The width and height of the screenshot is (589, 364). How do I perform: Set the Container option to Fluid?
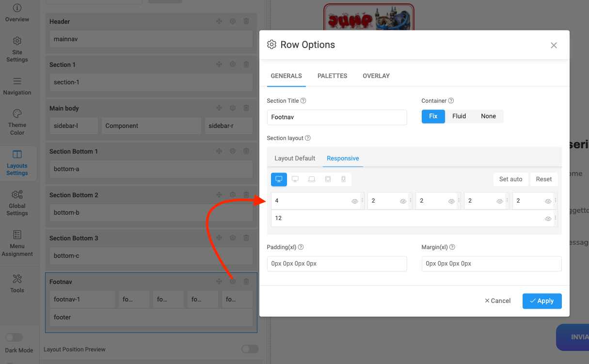point(459,116)
